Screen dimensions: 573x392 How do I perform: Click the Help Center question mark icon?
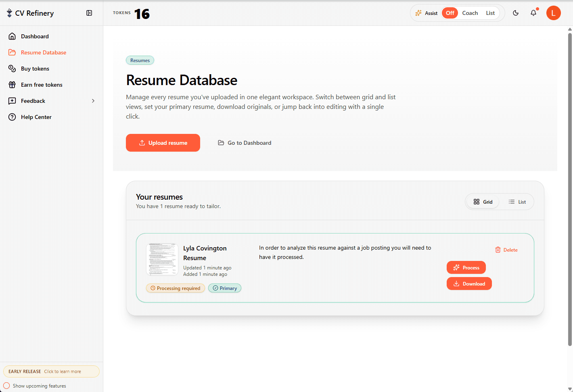12,117
